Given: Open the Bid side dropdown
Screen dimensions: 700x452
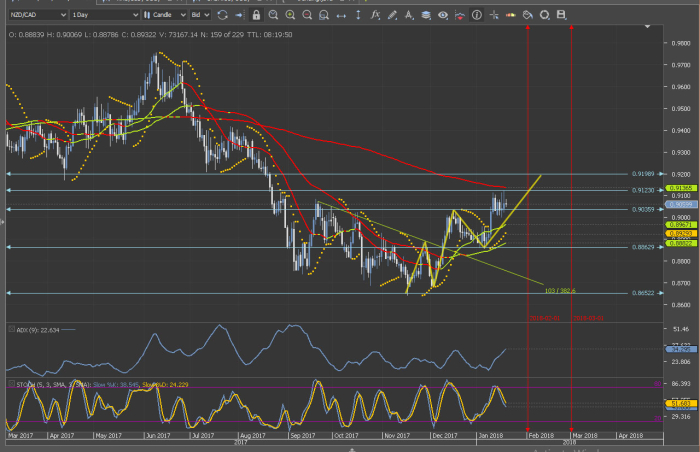Looking at the screenshot, I should [x=200, y=15].
